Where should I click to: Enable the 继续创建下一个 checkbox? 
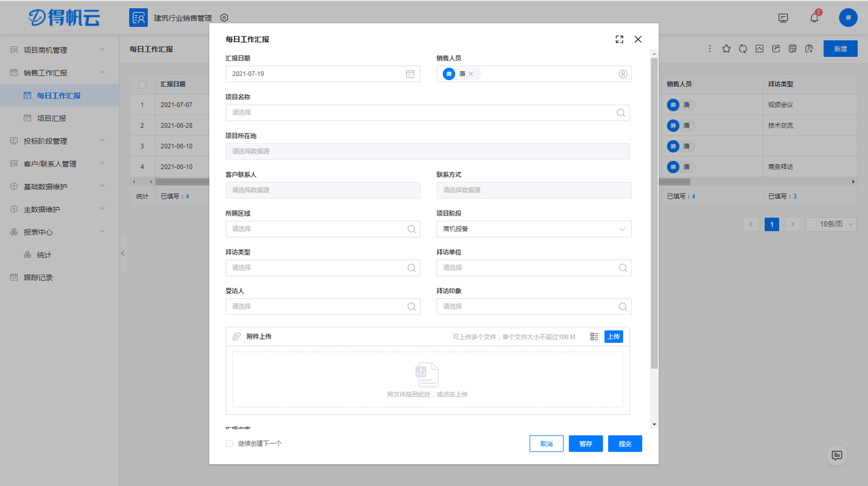coord(230,444)
